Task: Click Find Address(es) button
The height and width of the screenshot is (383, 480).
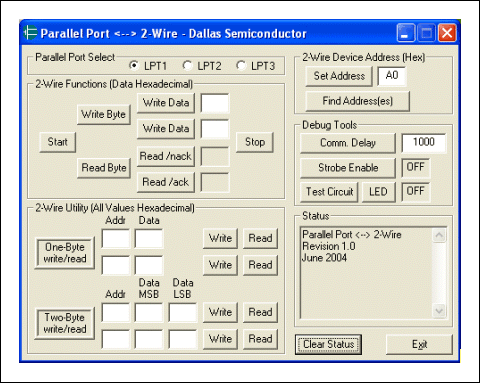Action: 358,101
